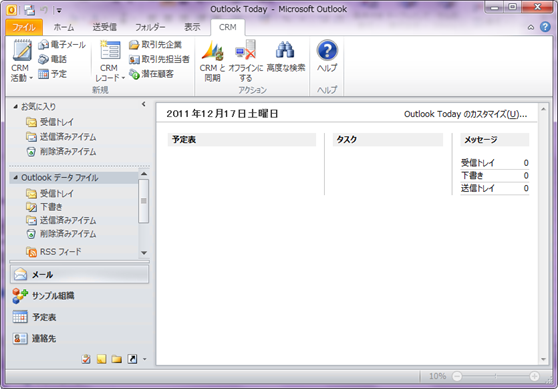Create a new 電子メール CRM activity
The image size is (558, 389).
point(62,44)
